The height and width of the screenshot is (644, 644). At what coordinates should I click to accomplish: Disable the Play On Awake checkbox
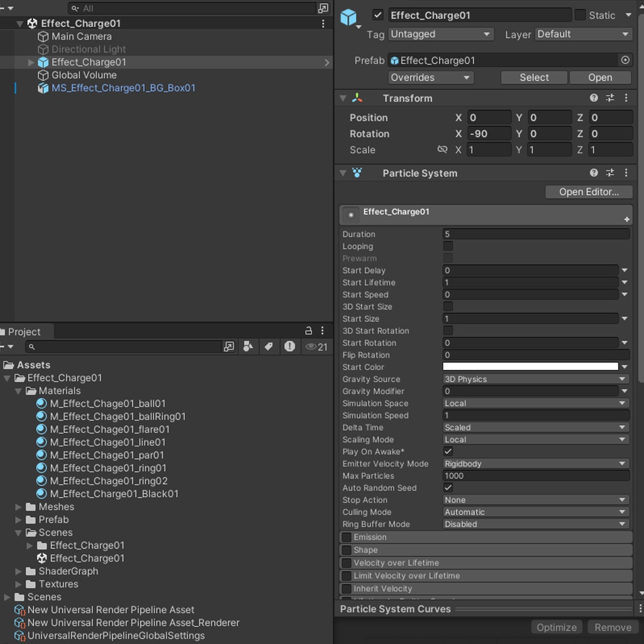[448, 452]
